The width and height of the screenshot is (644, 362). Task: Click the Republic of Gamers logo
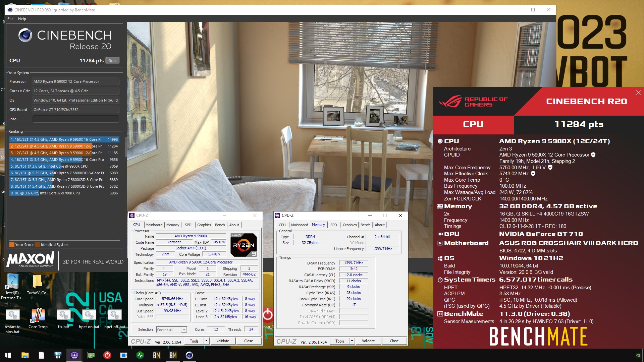[x=473, y=102]
